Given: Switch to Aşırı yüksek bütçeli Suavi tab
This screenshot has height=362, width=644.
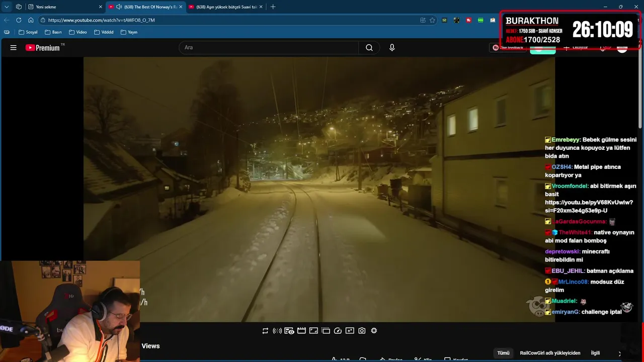Looking at the screenshot, I should (226, 7).
